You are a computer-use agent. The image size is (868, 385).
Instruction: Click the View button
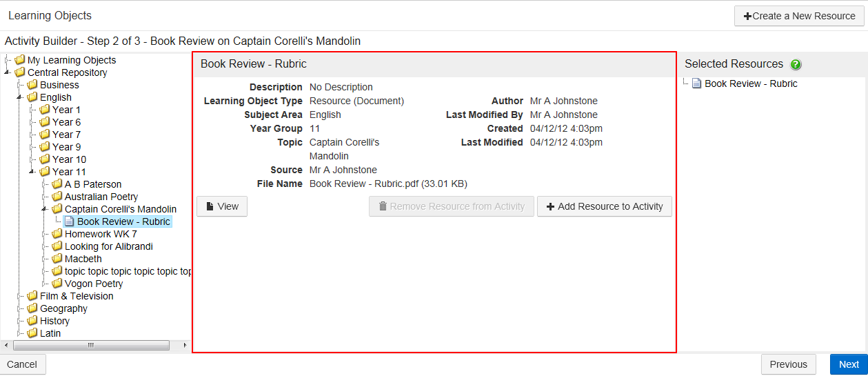point(222,206)
